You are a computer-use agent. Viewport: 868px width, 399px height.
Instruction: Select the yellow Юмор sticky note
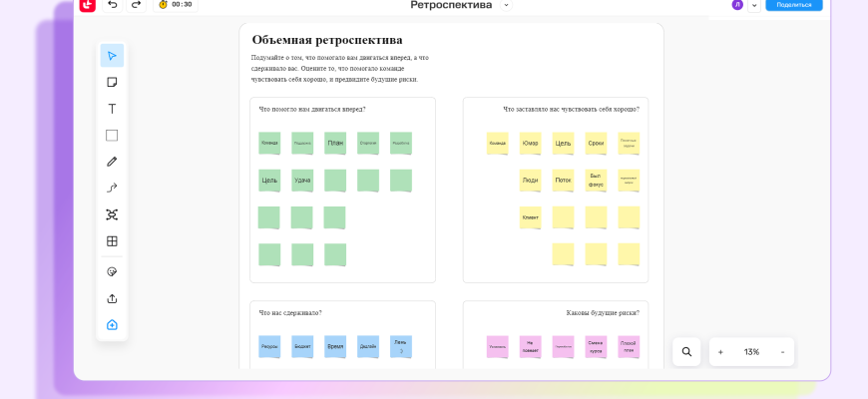(x=530, y=144)
